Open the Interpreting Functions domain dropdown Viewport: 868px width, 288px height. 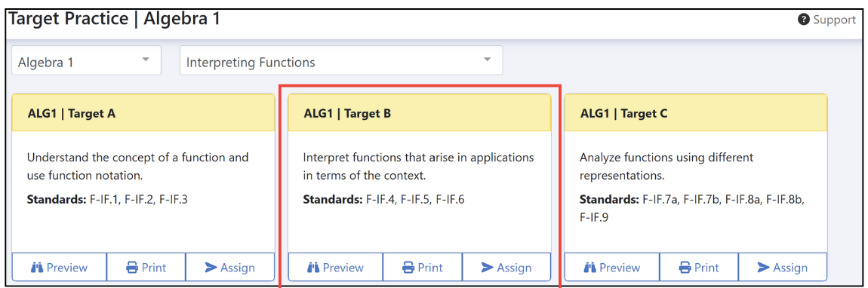pyautogui.click(x=341, y=60)
